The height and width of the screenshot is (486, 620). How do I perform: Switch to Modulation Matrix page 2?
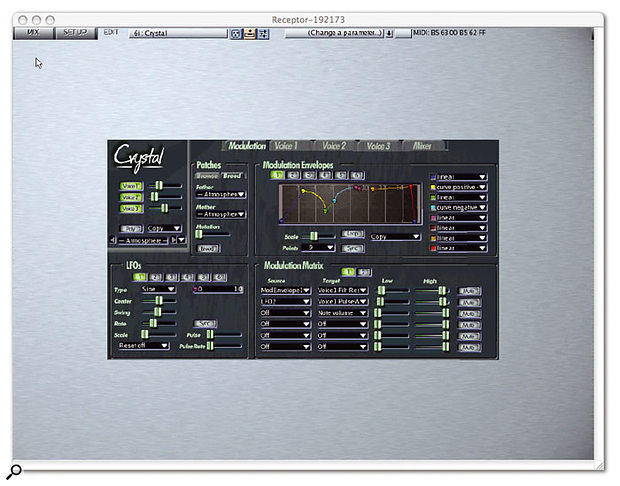click(364, 272)
